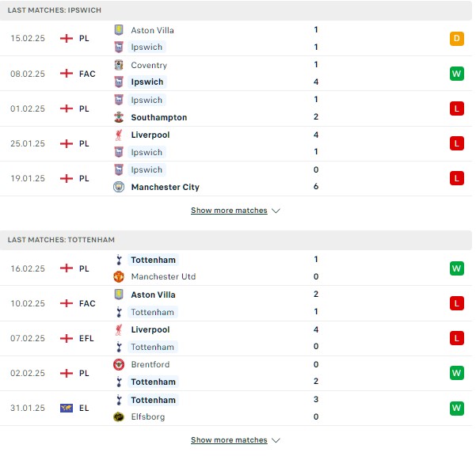The width and height of the screenshot is (476, 460).
Task: Click the chevron arrow beside Tottenham's Show more matches
Action: pyautogui.click(x=276, y=440)
